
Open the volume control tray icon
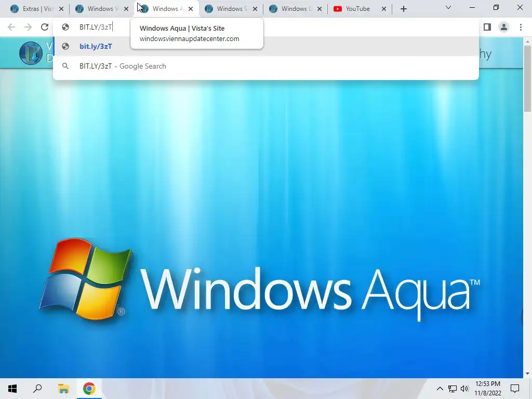pos(464,389)
